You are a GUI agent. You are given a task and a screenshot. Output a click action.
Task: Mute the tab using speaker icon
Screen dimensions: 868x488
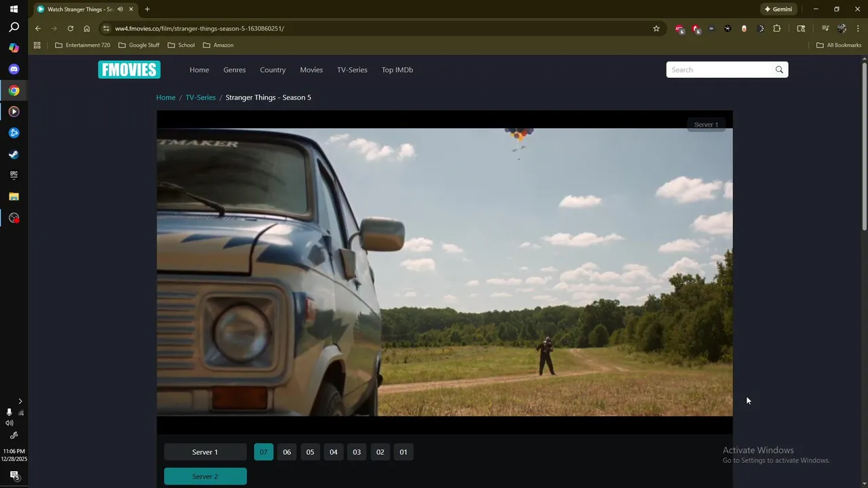click(120, 9)
